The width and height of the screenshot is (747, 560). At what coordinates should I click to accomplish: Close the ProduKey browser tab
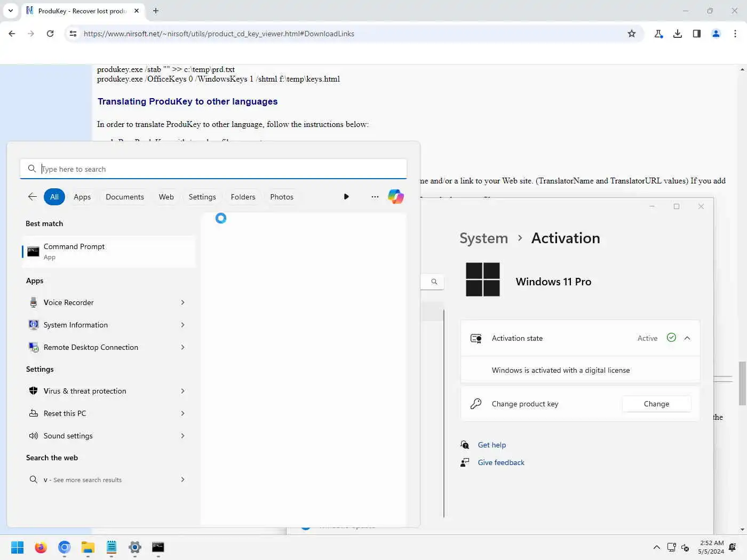137,11
